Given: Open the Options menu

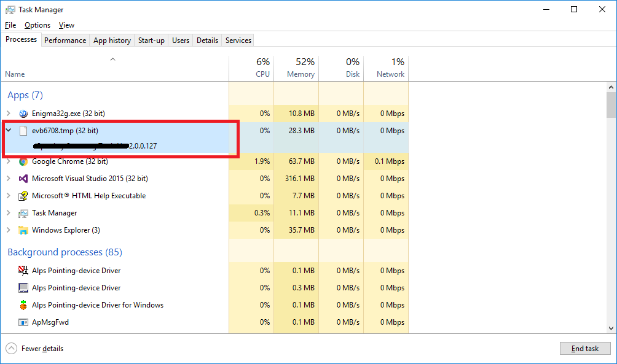Looking at the screenshot, I should tap(37, 25).
